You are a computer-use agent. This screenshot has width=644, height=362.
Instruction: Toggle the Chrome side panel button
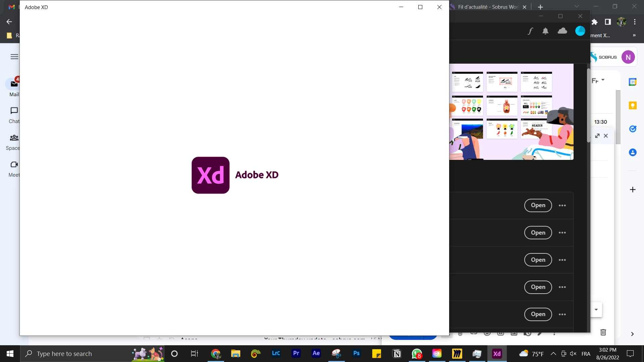(x=608, y=22)
